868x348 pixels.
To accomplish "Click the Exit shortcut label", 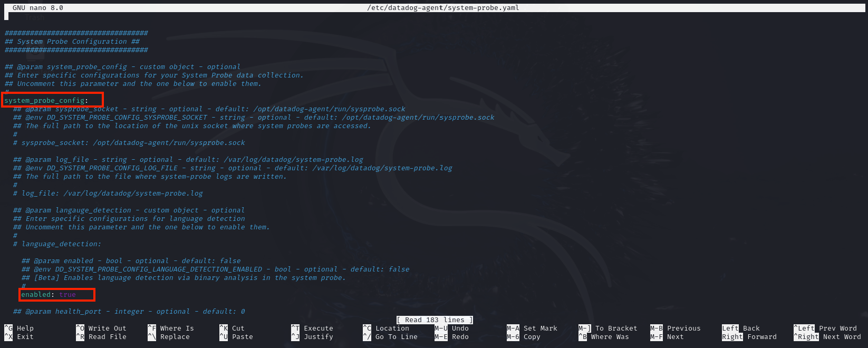I will pyautogui.click(x=19, y=337).
